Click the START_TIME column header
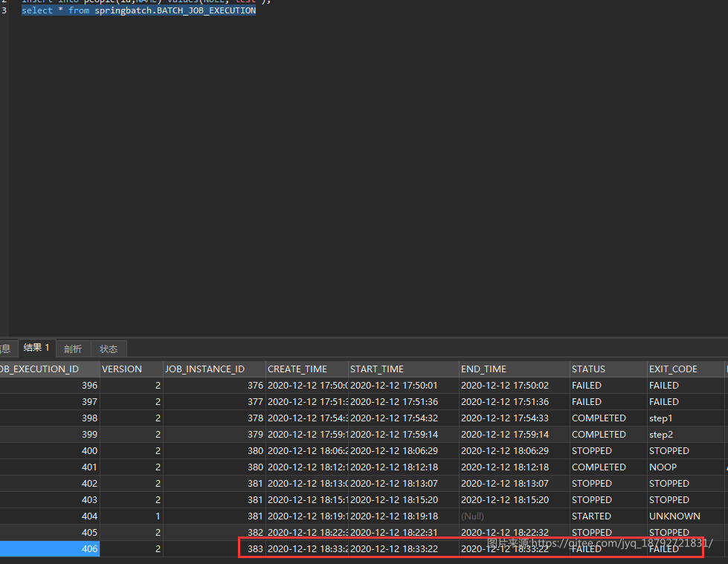Screen dimensions: 728x564 click(404, 369)
